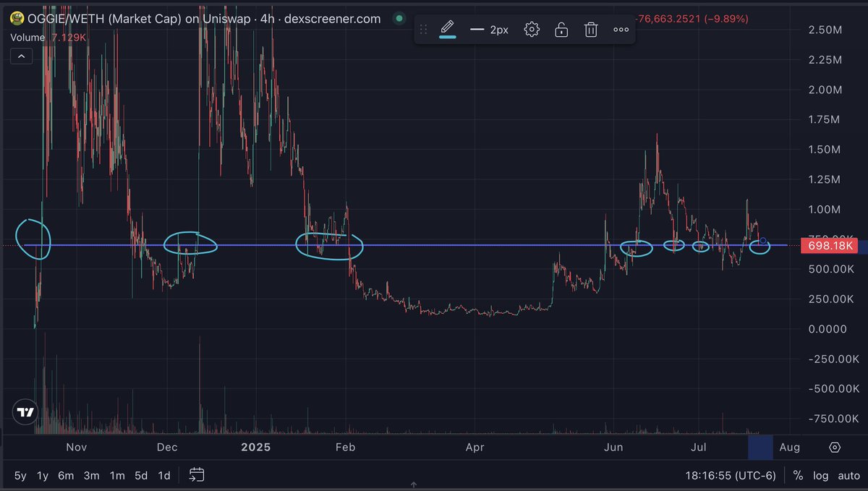Image resolution: width=868 pixels, height=491 pixels.
Task: Click OGGIE token logo icon
Action: (x=16, y=19)
